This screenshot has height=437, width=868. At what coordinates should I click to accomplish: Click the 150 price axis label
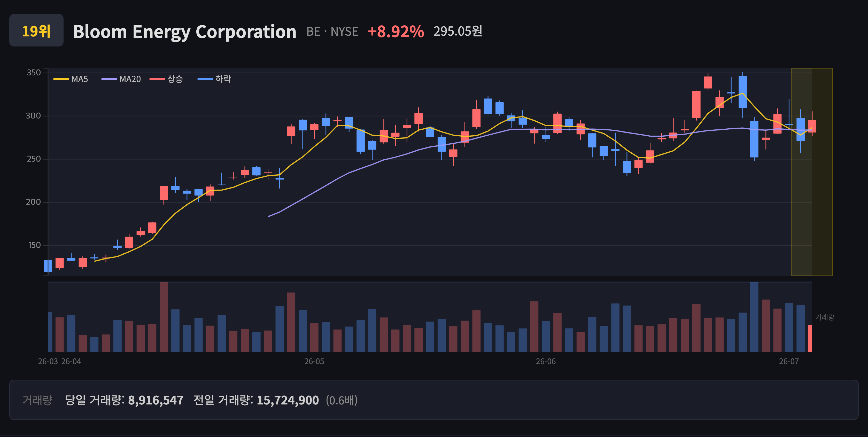click(34, 245)
